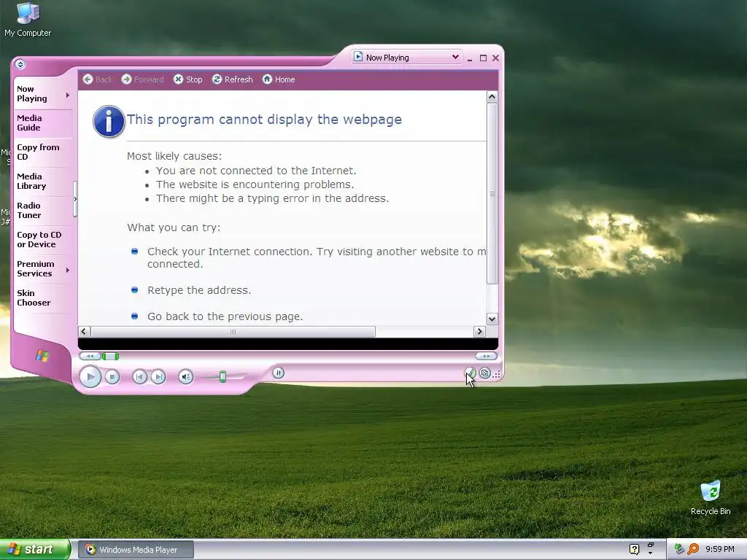Open the Recycle Bin desktop icon
The height and width of the screenshot is (560, 747).
tap(711, 498)
